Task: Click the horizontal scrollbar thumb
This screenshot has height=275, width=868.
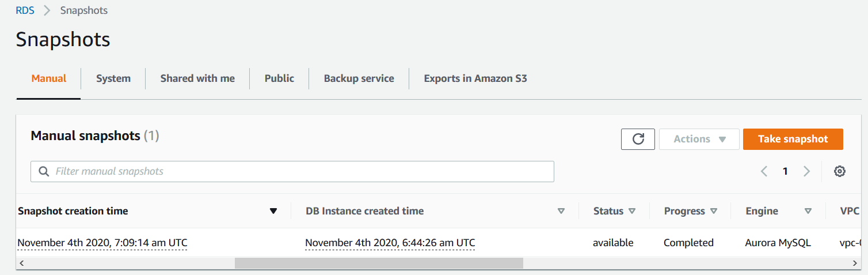Action: (x=379, y=263)
